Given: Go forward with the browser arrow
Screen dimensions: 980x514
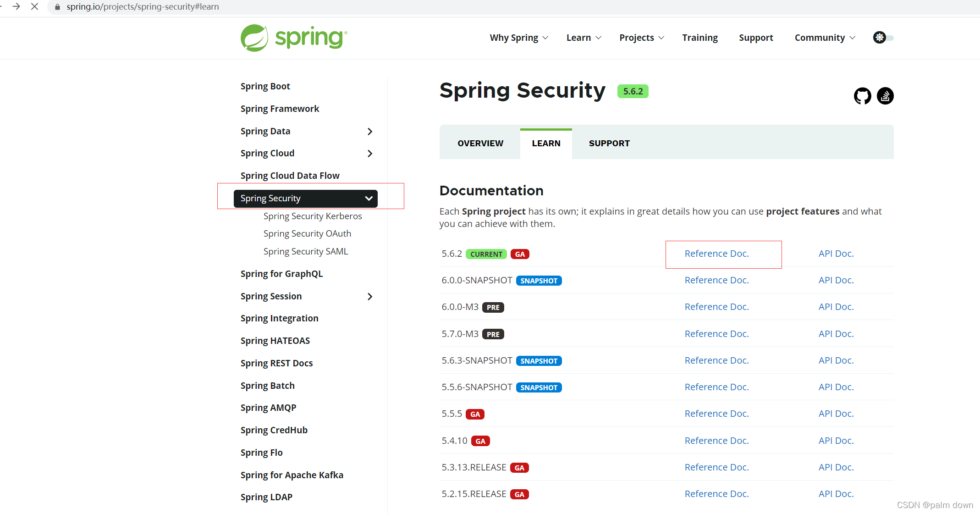Looking at the screenshot, I should 16,6.
